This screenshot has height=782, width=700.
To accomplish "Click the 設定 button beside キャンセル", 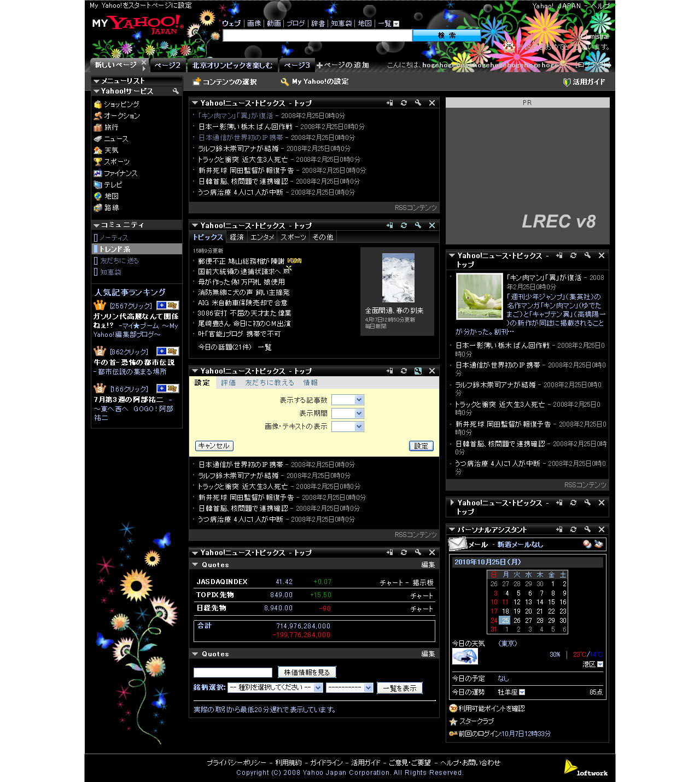I will pyautogui.click(x=421, y=446).
